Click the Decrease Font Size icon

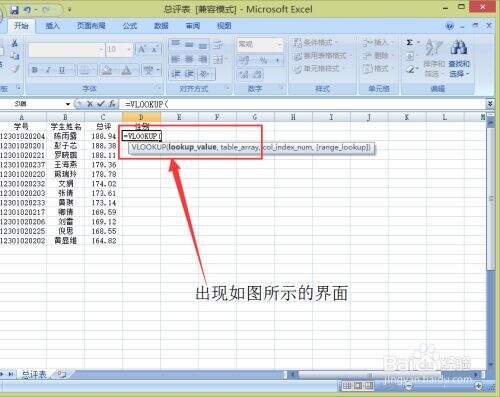coord(154,50)
